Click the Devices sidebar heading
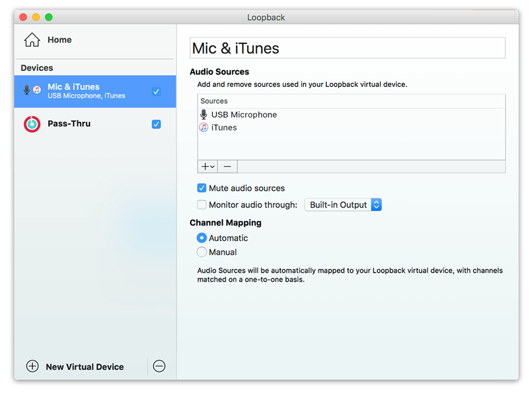The width and height of the screenshot is (532, 399). click(36, 68)
